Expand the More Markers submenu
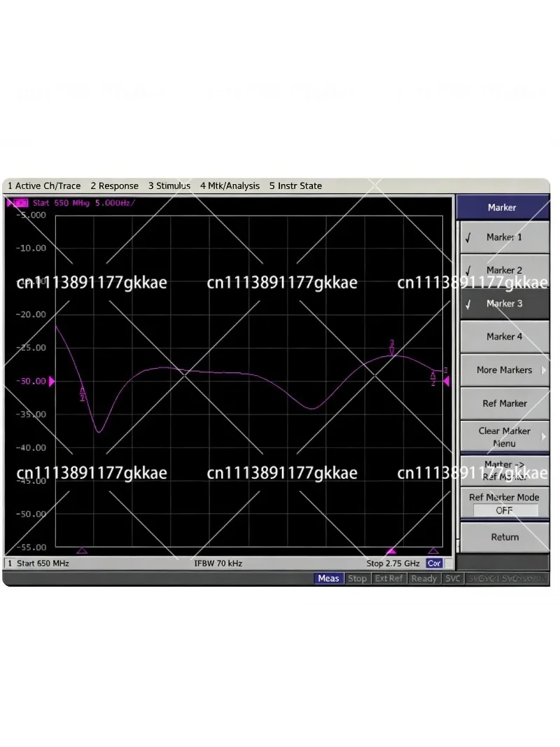560x747 pixels. point(504,370)
